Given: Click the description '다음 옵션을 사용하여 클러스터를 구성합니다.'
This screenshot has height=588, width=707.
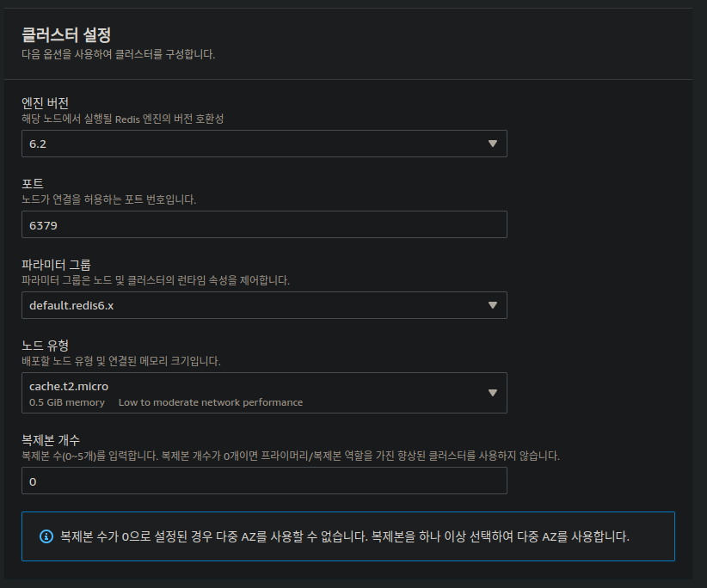Looking at the screenshot, I should (x=119, y=54).
